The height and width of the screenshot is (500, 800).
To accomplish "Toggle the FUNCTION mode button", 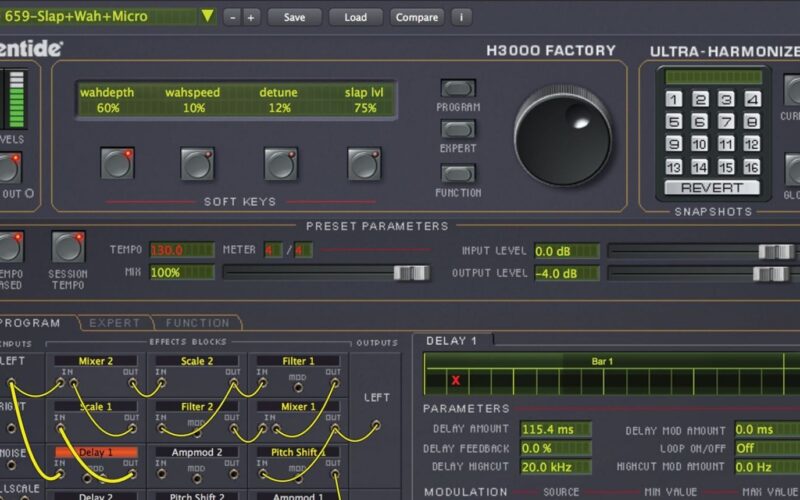I will point(458,173).
